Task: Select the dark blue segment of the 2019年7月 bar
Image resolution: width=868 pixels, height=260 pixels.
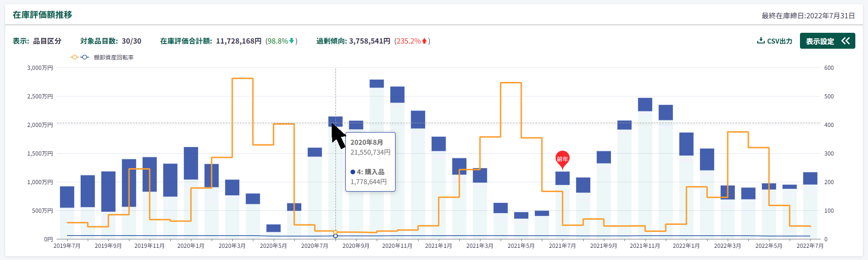Action: pos(67,197)
